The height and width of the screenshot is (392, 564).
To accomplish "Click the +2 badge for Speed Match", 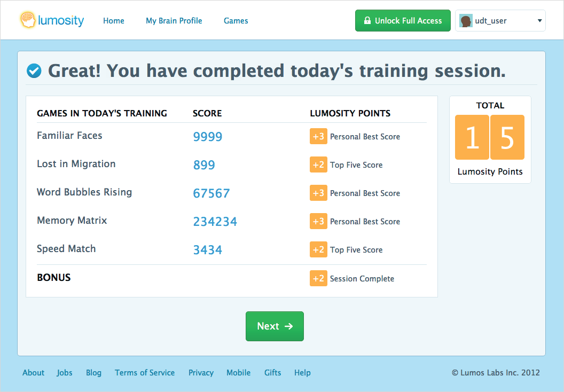I will click(x=318, y=249).
